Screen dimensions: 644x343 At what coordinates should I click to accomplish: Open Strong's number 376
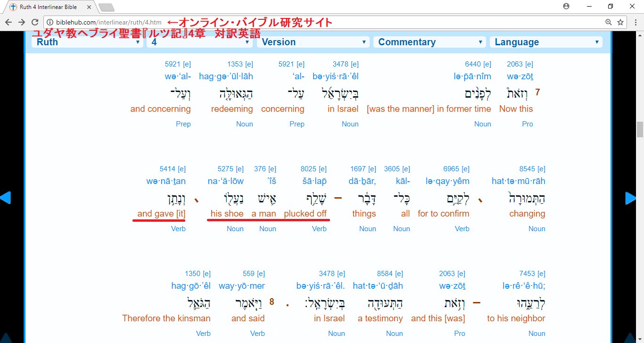[260, 169]
